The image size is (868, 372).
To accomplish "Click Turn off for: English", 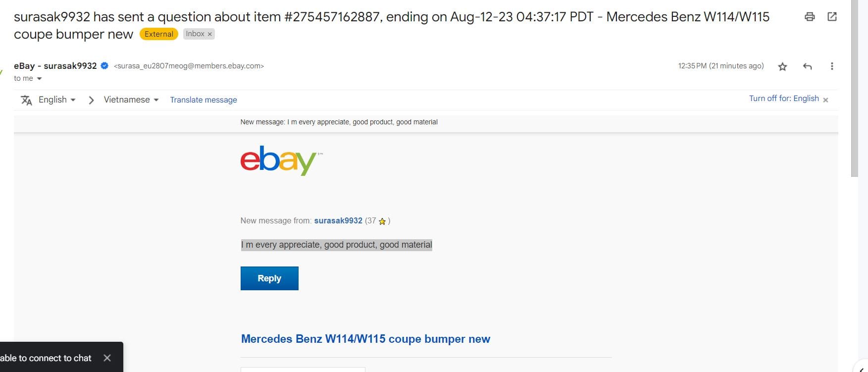I will click(x=784, y=99).
